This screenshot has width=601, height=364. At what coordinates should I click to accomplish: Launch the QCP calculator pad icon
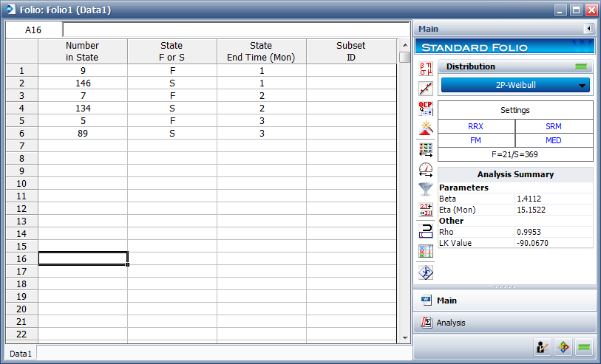pyautogui.click(x=426, y=109)
